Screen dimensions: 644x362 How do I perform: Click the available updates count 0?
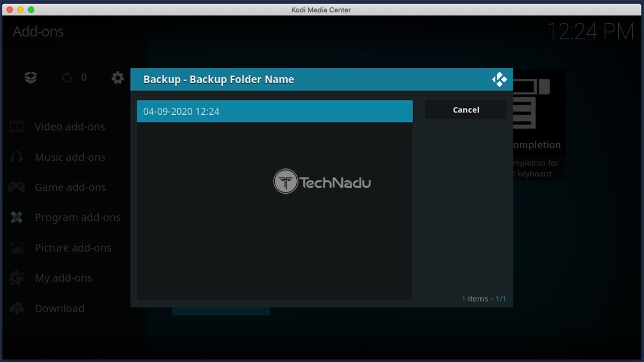pos(84,78)
